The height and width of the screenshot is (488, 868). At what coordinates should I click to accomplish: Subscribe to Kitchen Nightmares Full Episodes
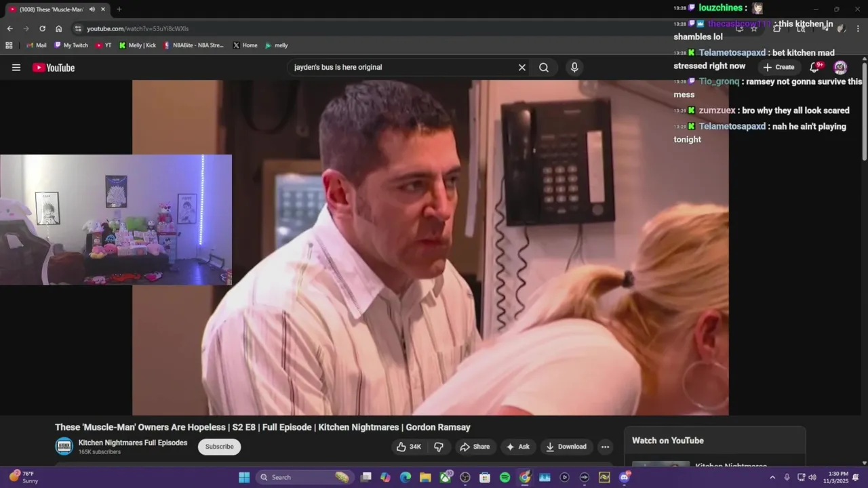[x=219, y=447]
